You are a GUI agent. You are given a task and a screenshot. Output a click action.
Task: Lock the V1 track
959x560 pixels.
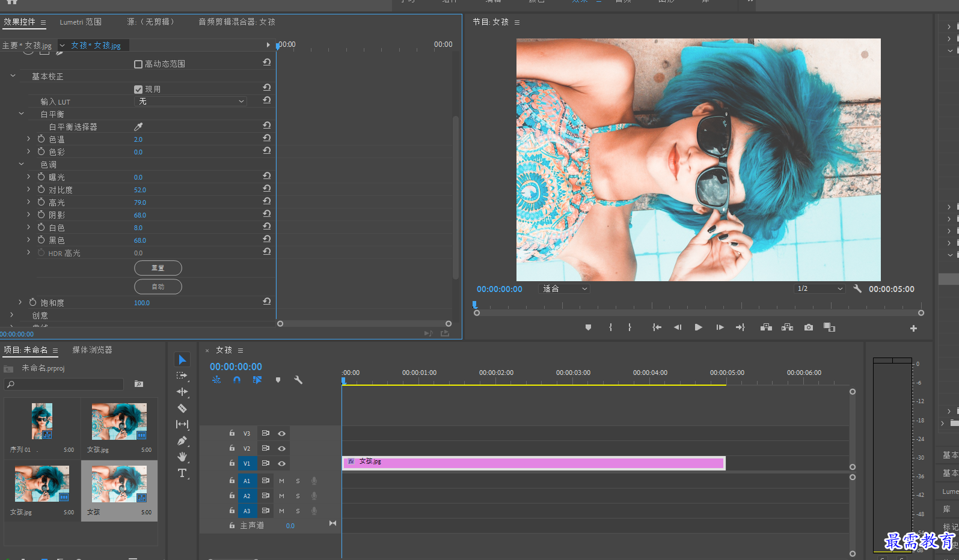point(232,463)
